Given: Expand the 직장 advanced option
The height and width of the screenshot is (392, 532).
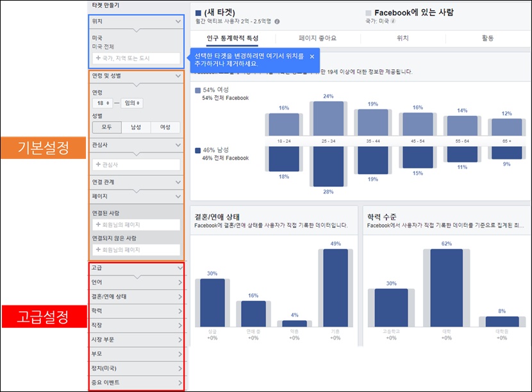Looking at the screenshot, I should [137, 325].
